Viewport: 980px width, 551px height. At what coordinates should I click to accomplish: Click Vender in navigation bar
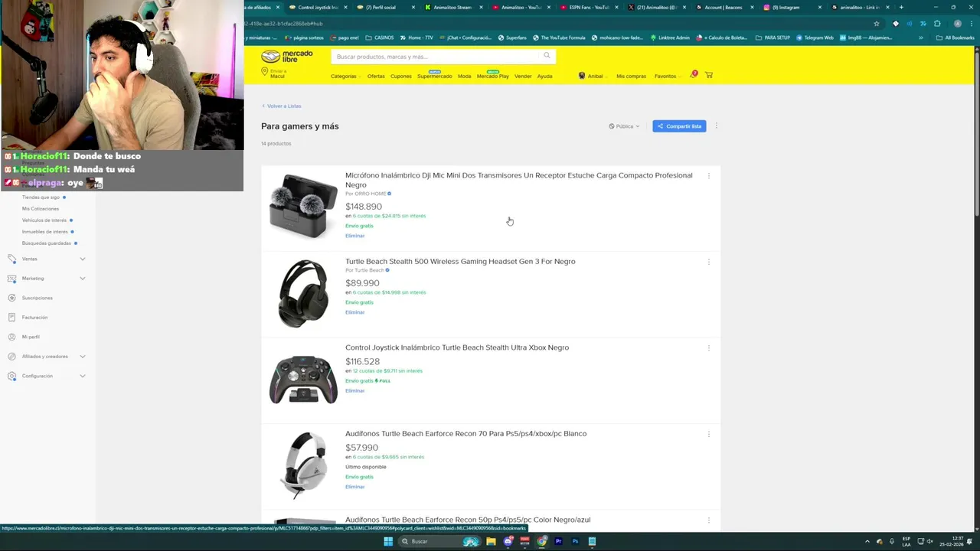523,76
